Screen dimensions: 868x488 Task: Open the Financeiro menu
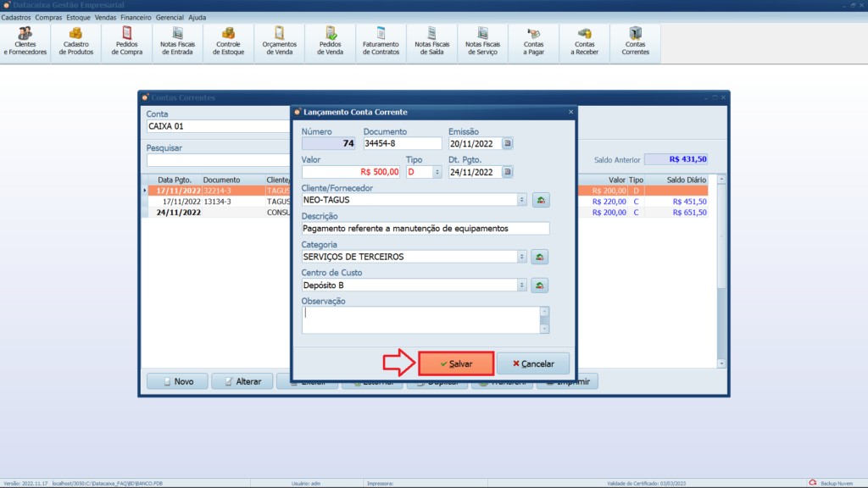click(x=136, y=17)
